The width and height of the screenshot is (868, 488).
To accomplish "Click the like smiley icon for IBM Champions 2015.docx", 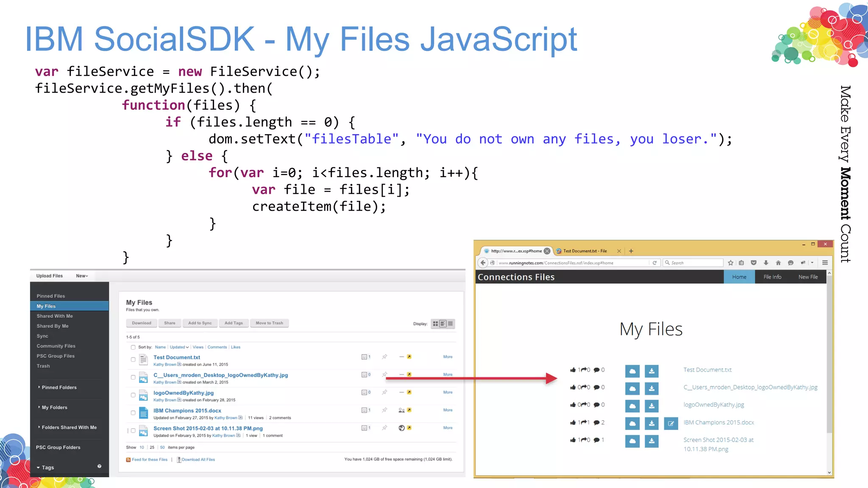I will tap(364, 410).
